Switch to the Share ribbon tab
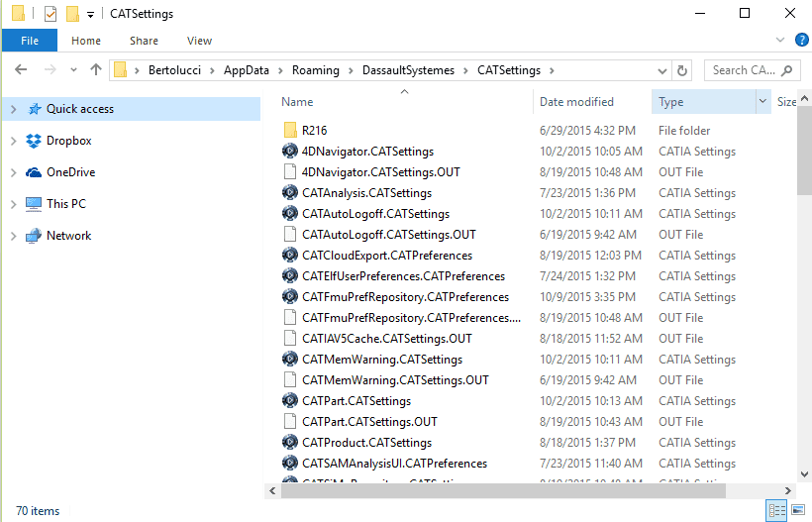Viewport: 812px width, 522px height. [x=144, y=41]
